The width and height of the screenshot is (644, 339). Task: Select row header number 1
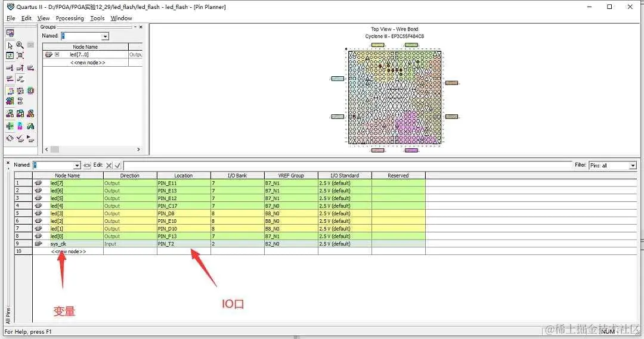coord(23,183)
